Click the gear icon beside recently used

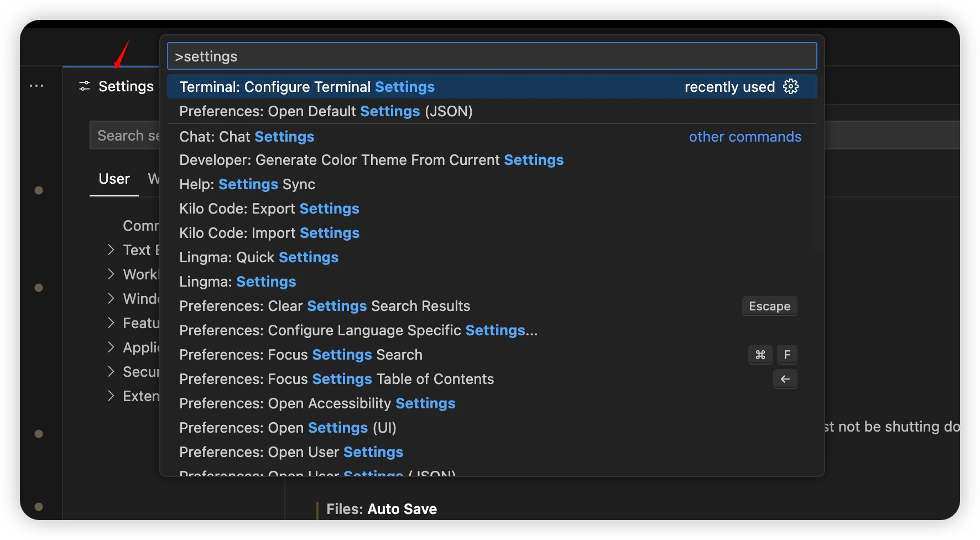point(790,86)
